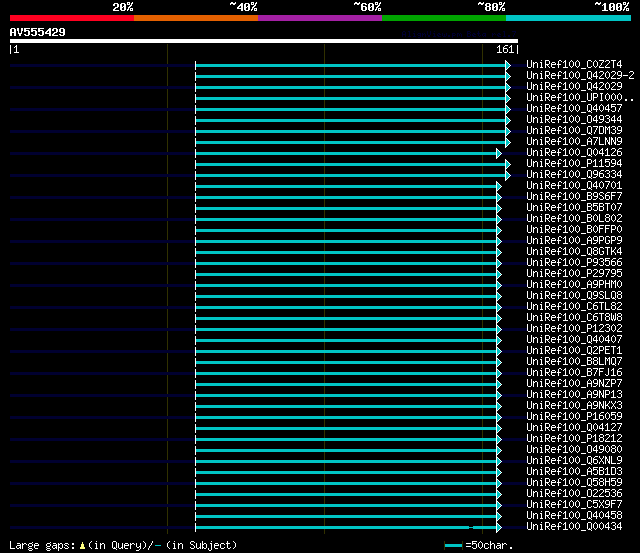Select UniRef100_A7LNN9 hit name
This screenshot has width=640, height=553.
574,142
